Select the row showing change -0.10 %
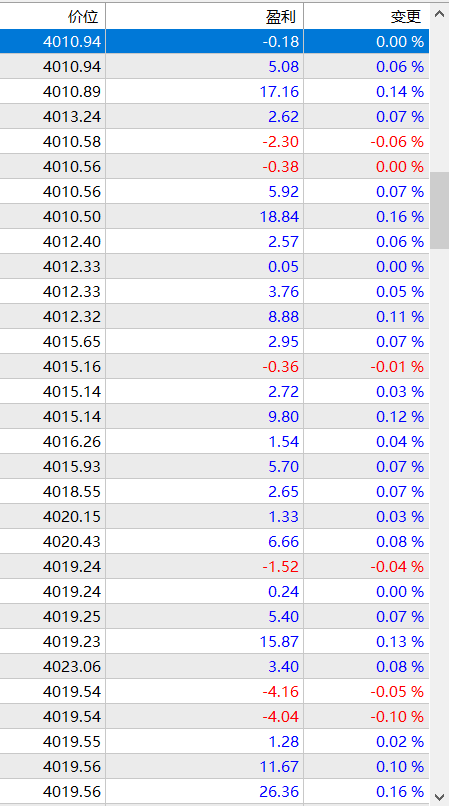 (x=214, y=717)
